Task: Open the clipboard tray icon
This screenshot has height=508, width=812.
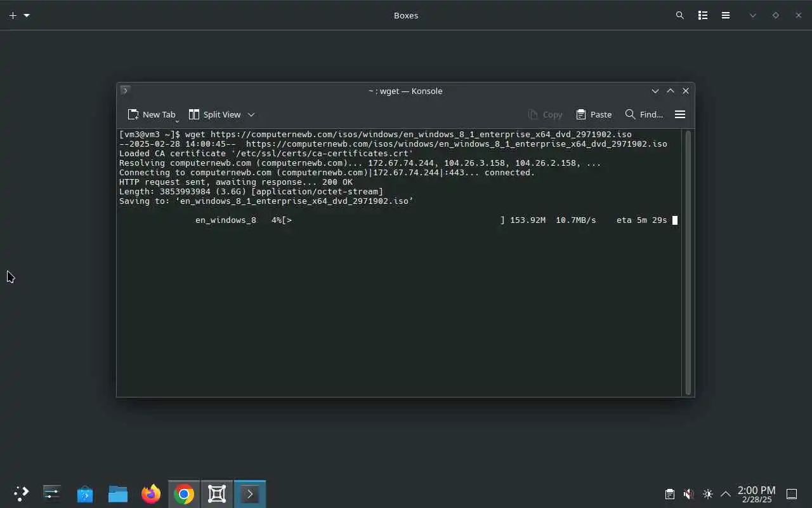Action: pos(669,494)
